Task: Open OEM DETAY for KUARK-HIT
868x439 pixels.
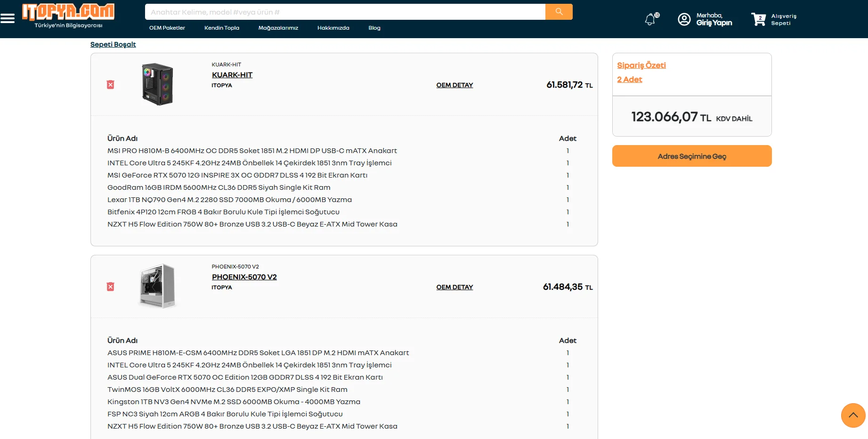Action: pos(454,85)
